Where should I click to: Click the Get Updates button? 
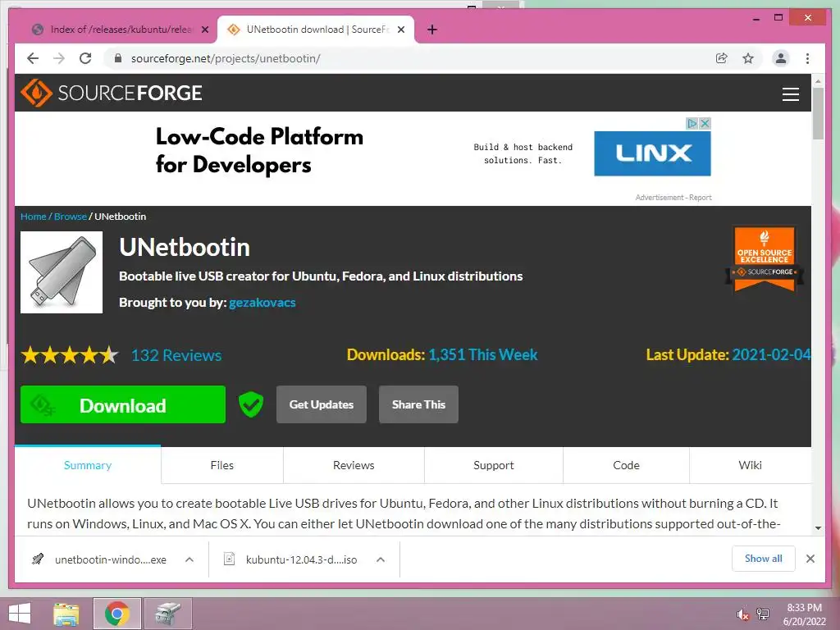(322, 404)
